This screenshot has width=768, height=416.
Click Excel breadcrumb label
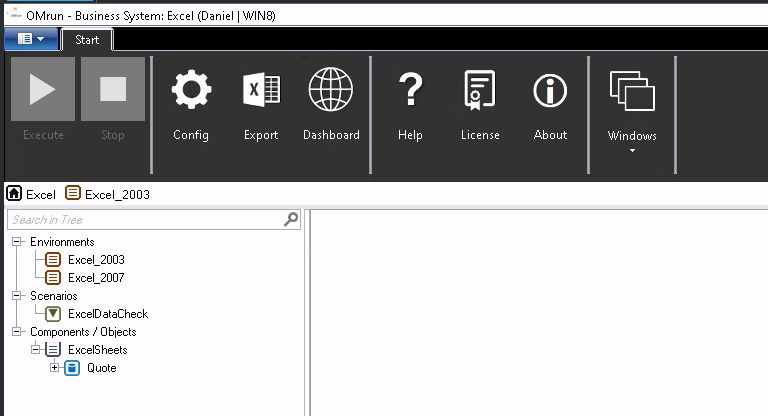coord(41,195)
